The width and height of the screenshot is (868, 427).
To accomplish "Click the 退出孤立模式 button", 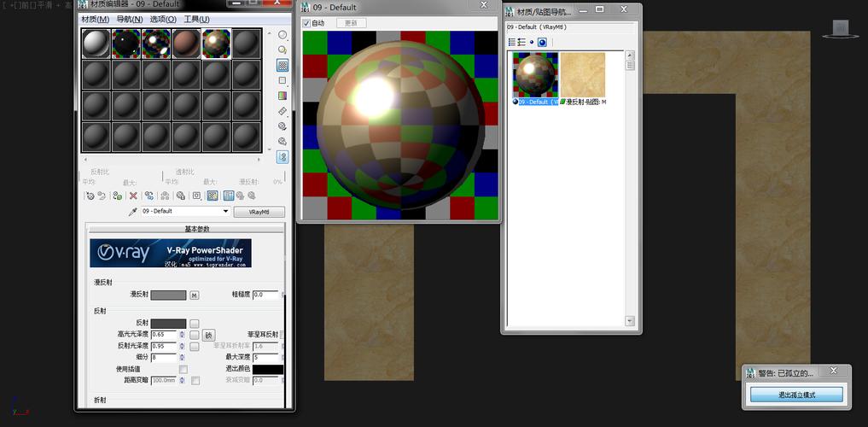I will coord(796,395).
